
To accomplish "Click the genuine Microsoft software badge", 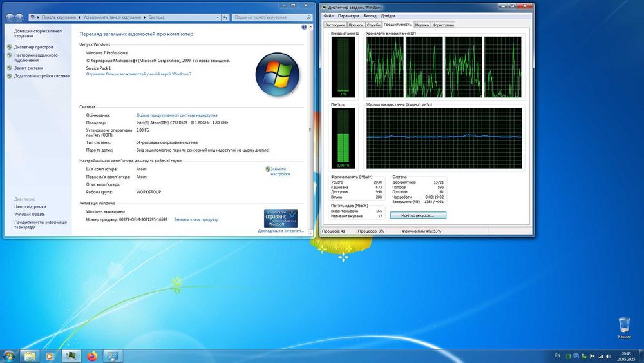I will click(281, 219).
